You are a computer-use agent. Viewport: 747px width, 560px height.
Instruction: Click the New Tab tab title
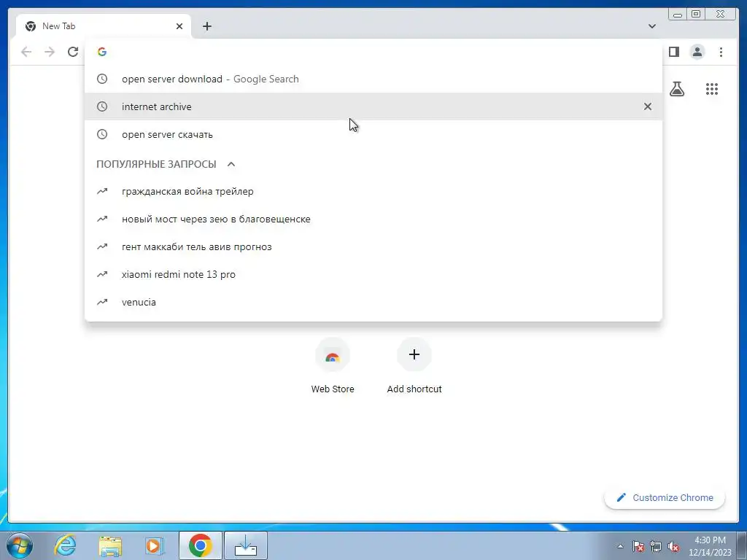(x=58, y=26)
